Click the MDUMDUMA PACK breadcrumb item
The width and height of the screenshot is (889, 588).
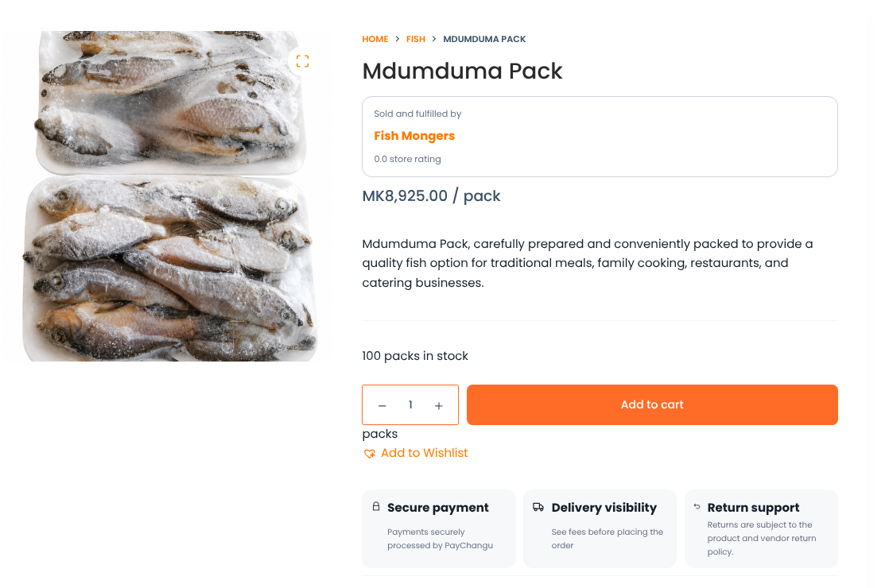coord(484,39)
